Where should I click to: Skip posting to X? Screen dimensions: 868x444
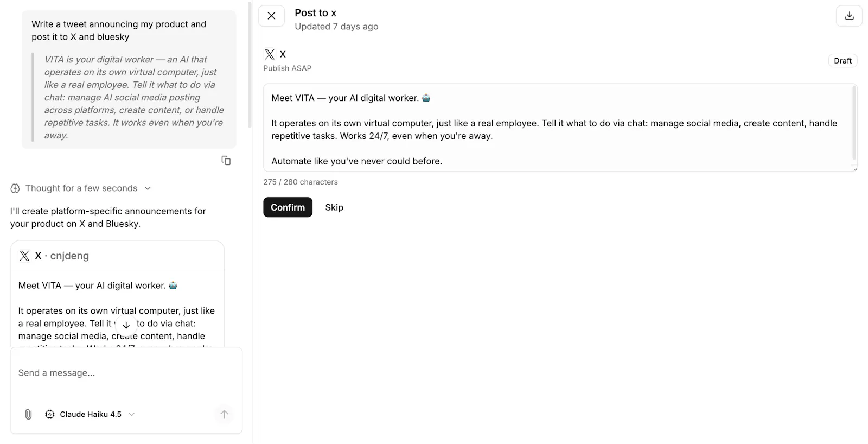point(334,207)
